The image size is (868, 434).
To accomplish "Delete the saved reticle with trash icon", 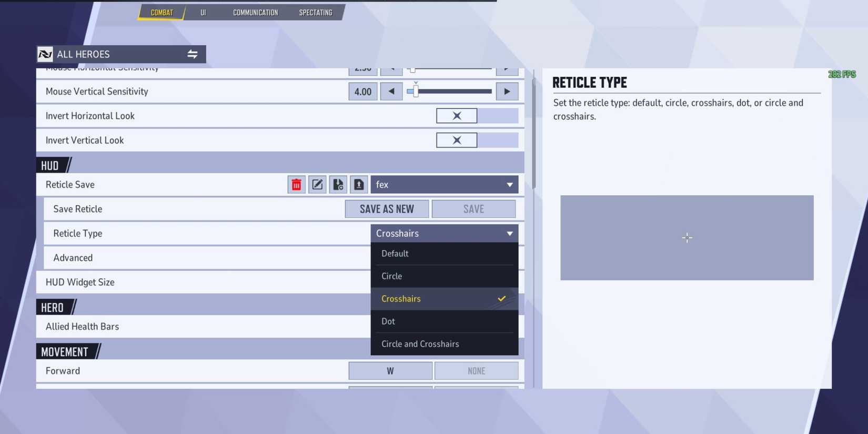I will coord(296,185).
